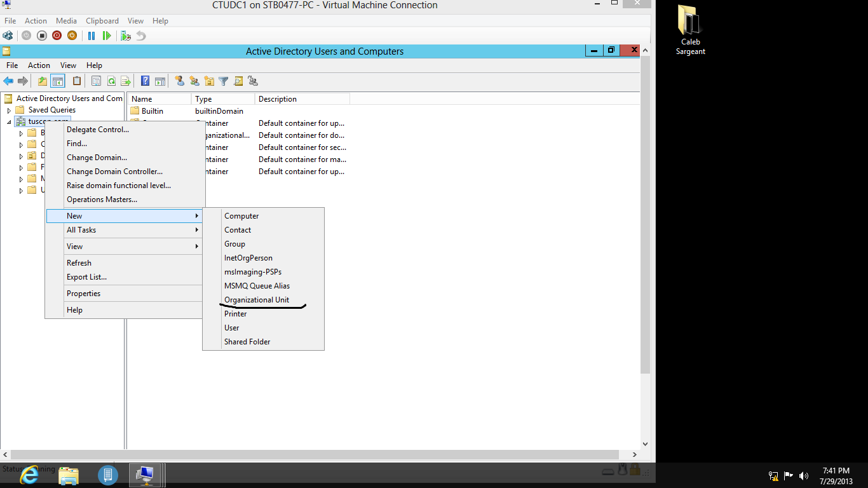
Task: Send Ctrl+Alt+Delete via VM toolbar icon
Action: coord(8,36)
